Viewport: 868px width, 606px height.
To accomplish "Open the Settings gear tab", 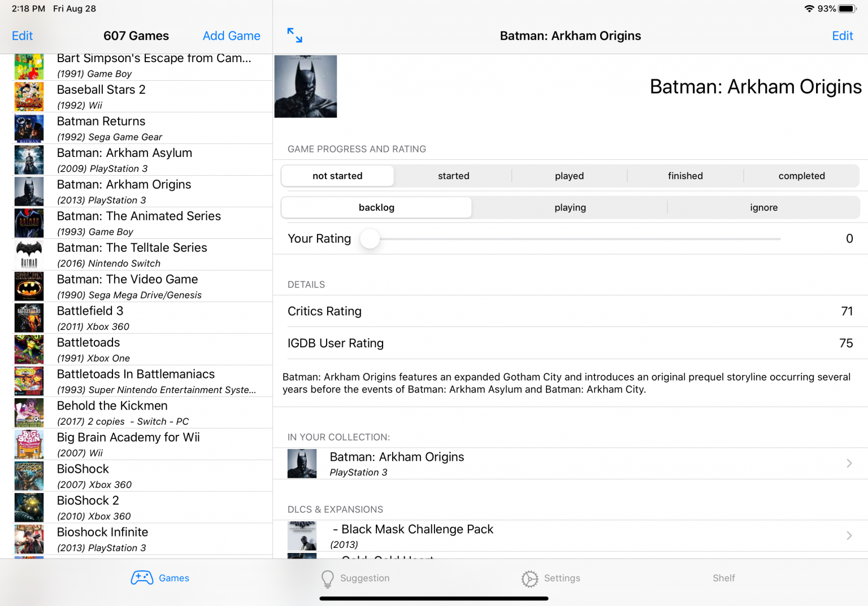I will [x=530, y=578].
